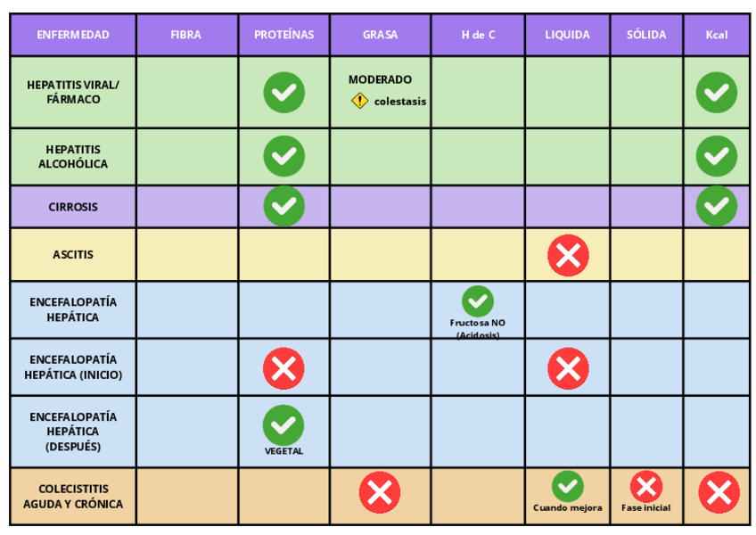Select the COLECISTITIS AGUDA Y CRÓNICA label
756x535 pixels.
pyautogui.click(x=73, y=497)
